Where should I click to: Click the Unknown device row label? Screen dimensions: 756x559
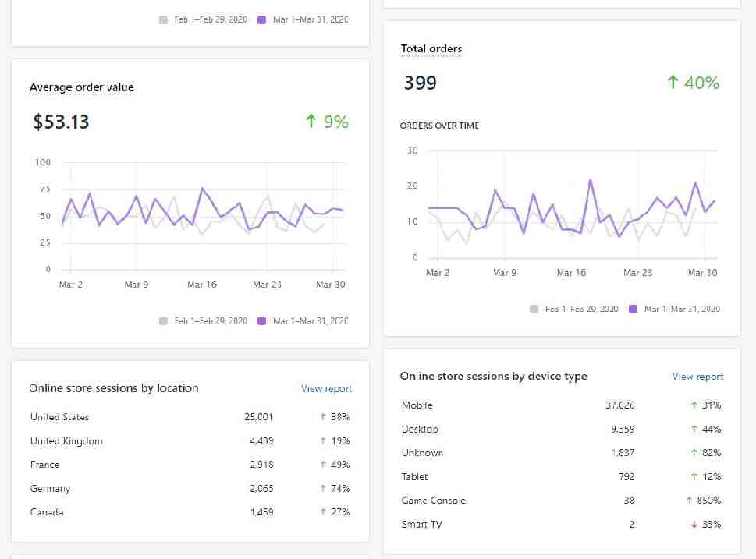[422, 453]
